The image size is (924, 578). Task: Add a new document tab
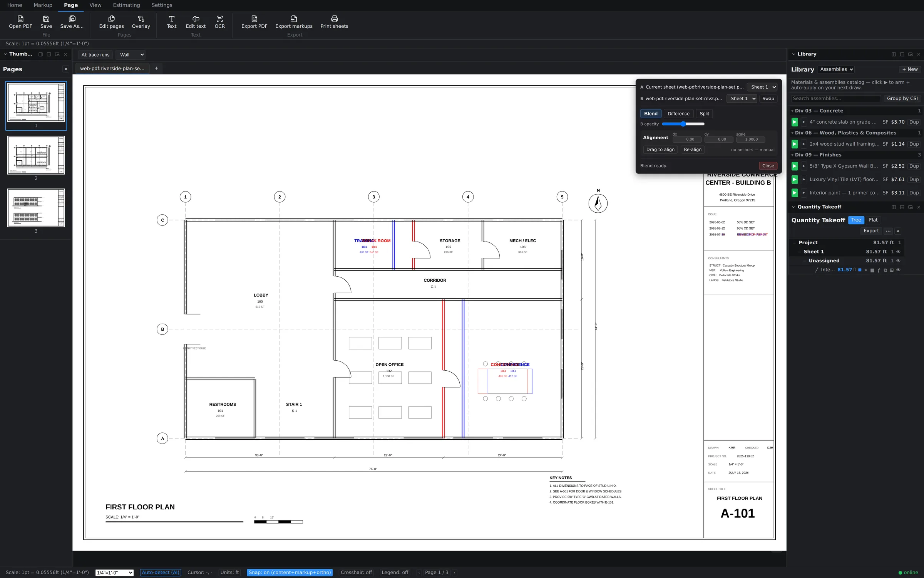(156, 68)
